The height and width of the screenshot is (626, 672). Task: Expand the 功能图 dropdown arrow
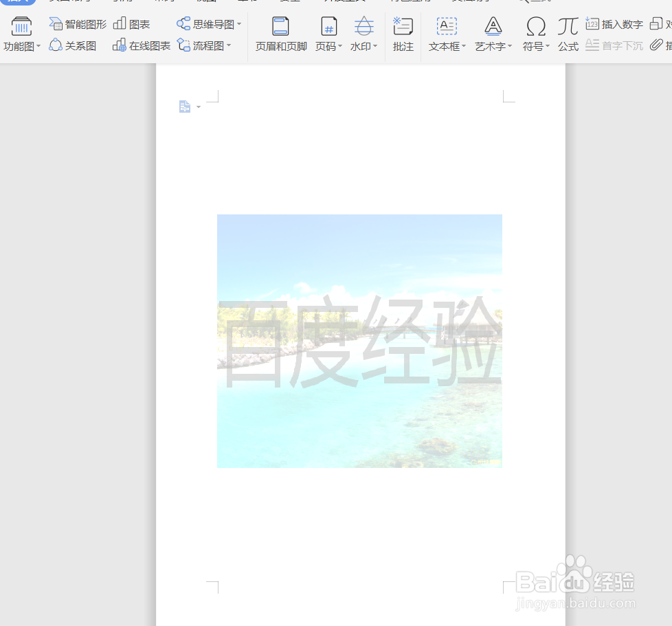(38, 46)
